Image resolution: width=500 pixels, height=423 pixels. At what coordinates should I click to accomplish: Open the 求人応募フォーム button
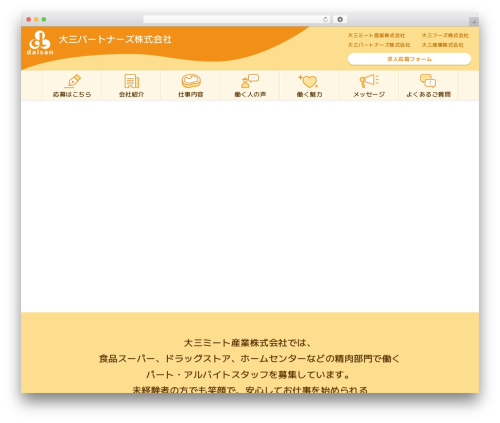pos(409,59)
